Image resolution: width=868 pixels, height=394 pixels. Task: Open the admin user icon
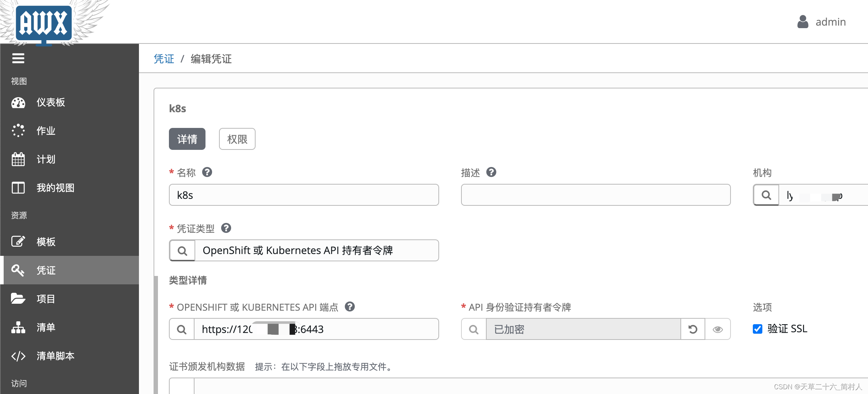pyautogui.click(x=803, y=22)
